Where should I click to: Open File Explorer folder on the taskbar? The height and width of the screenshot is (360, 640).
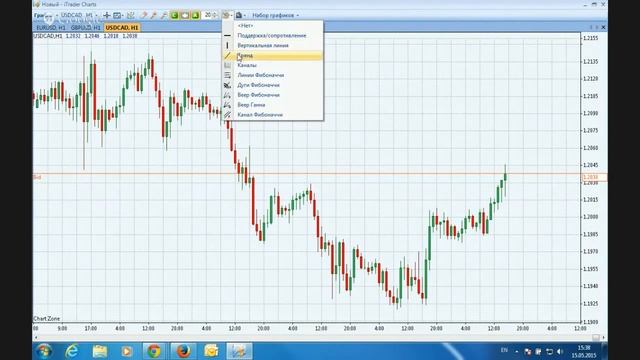coord(100,351)
